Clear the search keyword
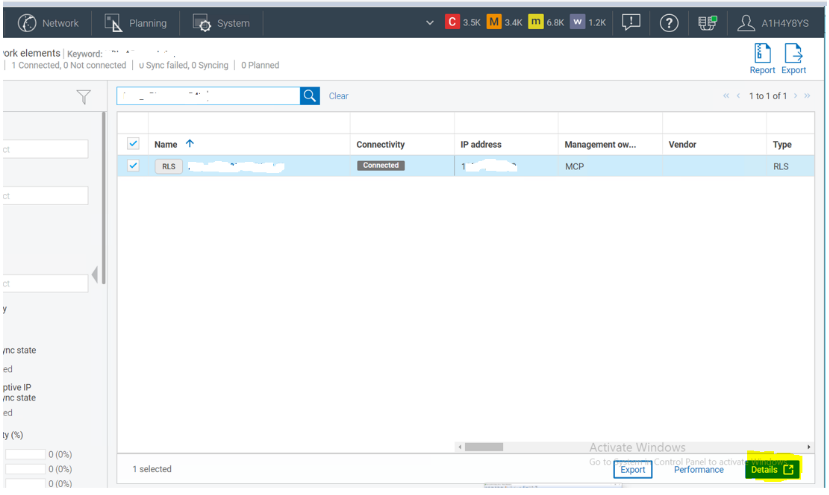The width and height of the screenshot is (829, 495). [x=338, y=96]
